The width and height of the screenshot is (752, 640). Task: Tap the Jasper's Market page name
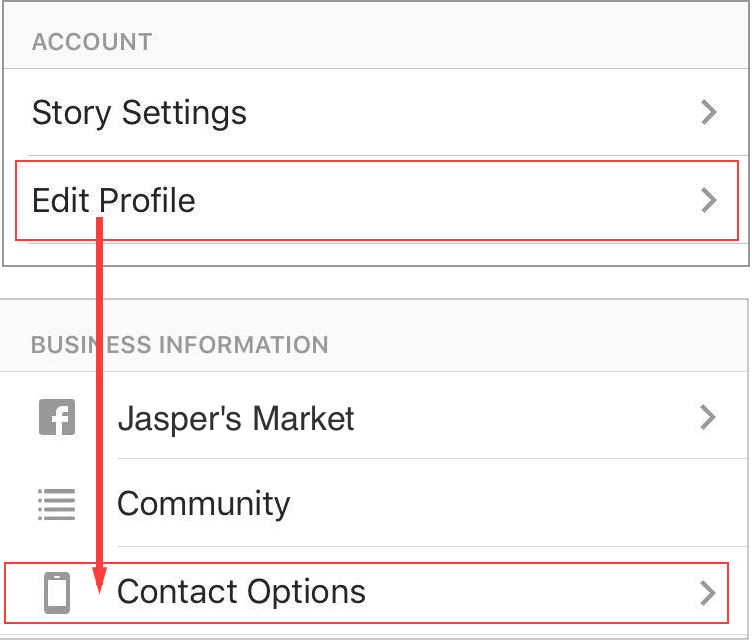(236, 418)
